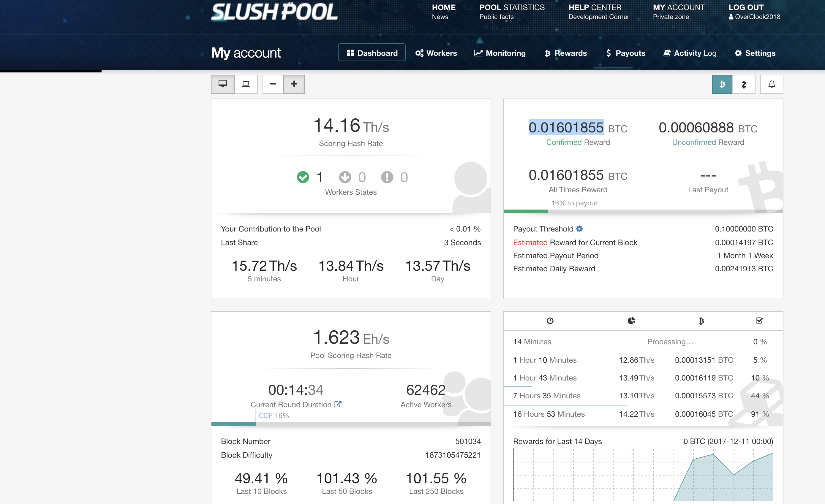The image size is (825, 504).
Task: Click Block Difficulty 1873105475221
Action: point(351,455)
